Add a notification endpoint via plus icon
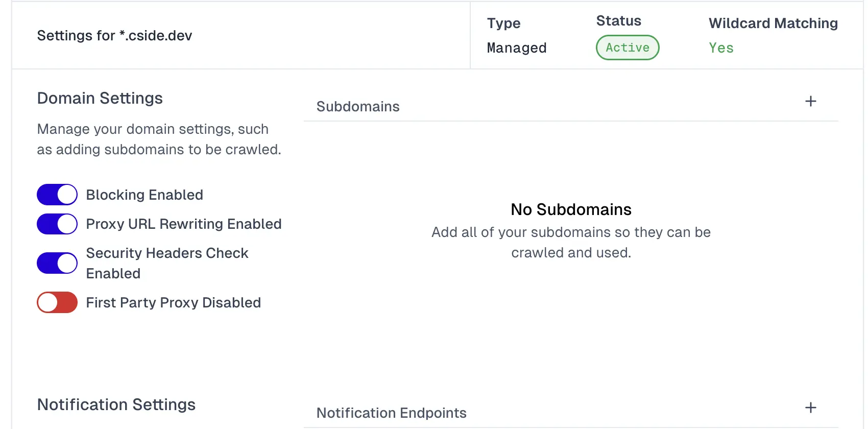The image size is (868, 429). point(810,408)
